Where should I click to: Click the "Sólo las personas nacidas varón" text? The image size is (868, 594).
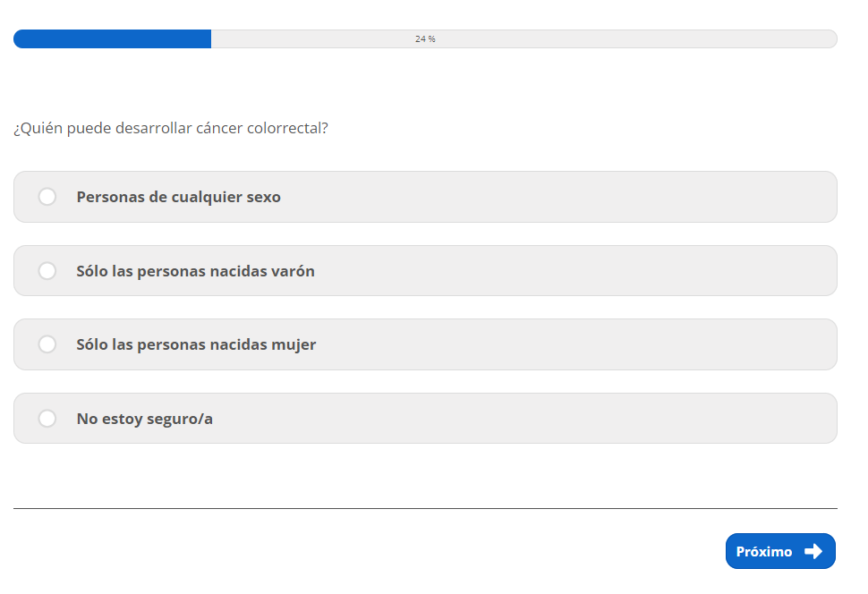[x=195, y=271]
